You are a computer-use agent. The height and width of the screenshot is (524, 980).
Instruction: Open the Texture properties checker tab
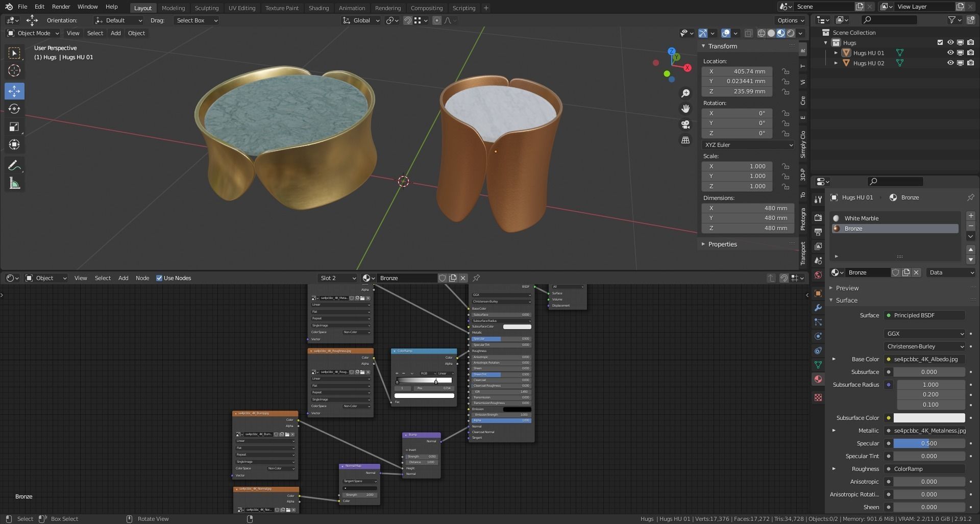(x=818, y=397)
